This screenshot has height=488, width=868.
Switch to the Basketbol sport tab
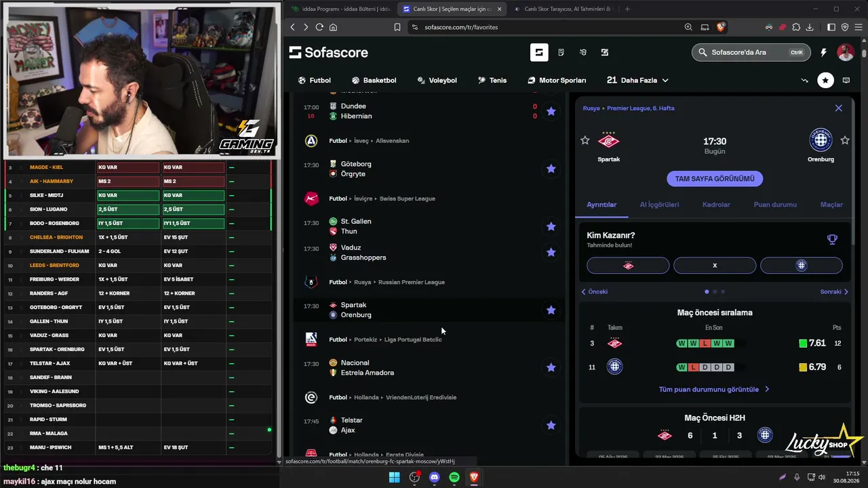[374, 80]
